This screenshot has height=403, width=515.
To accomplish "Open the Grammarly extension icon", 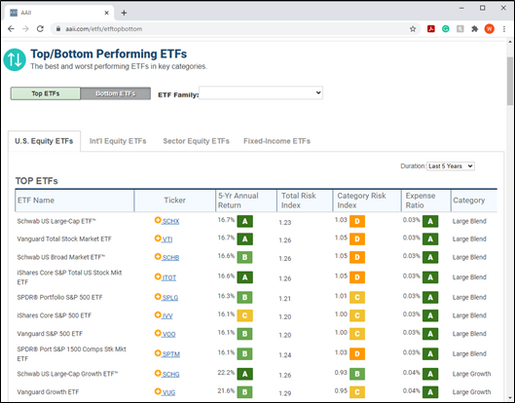I will tap(446, 29).
